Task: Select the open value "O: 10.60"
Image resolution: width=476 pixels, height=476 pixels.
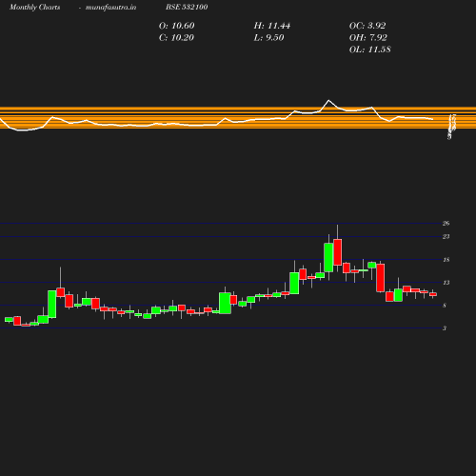Action: pyautogui.click(x=176, y=26)
